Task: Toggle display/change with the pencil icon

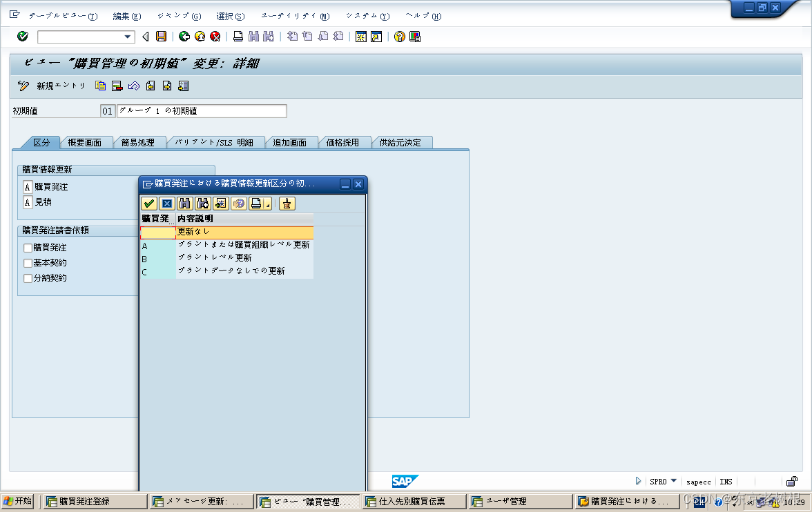Action: pos(23,86)
